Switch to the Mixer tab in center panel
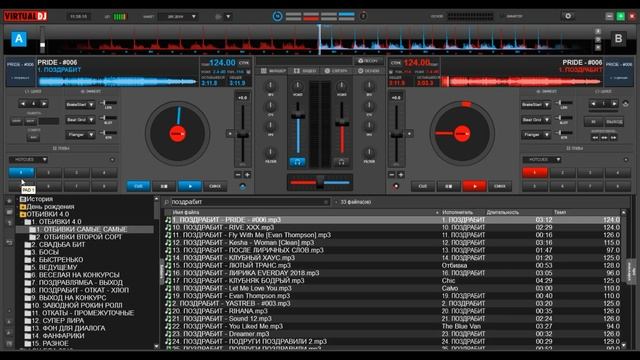Screen dimensions: 640x360 click(273, 71)
